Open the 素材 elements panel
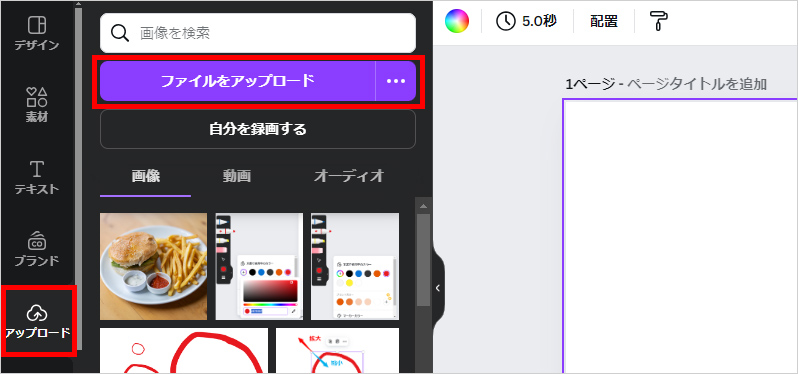The width and height of the screenshot is (798, 374). tap(37, 104)
